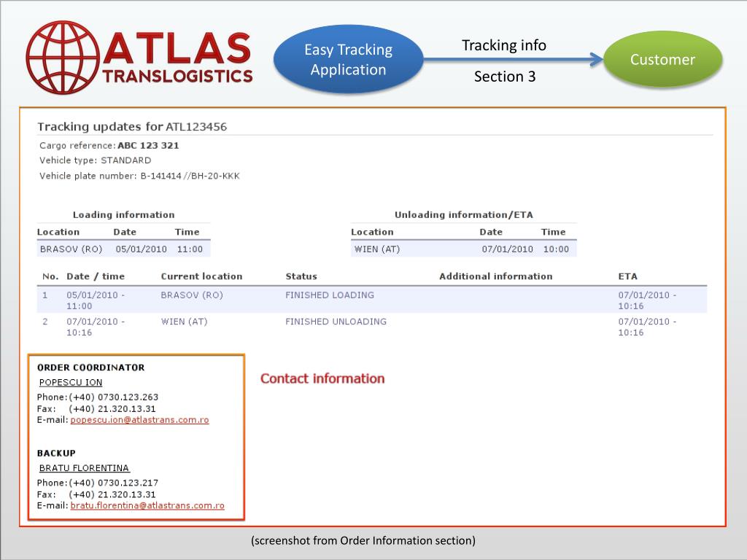Open bratu.florentina@atlastrans.com.ro email link
Screen dimensions: 747x560
click(147, 506)
